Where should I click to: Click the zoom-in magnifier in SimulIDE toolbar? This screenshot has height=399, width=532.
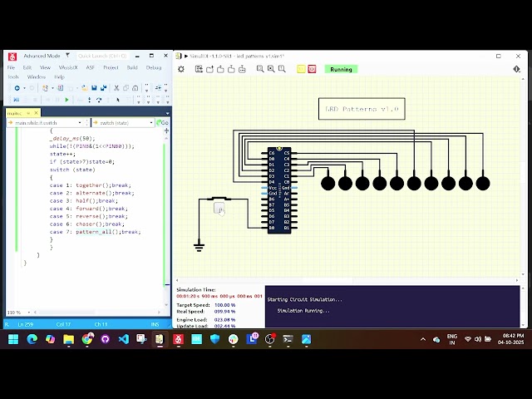click(260, 69)
